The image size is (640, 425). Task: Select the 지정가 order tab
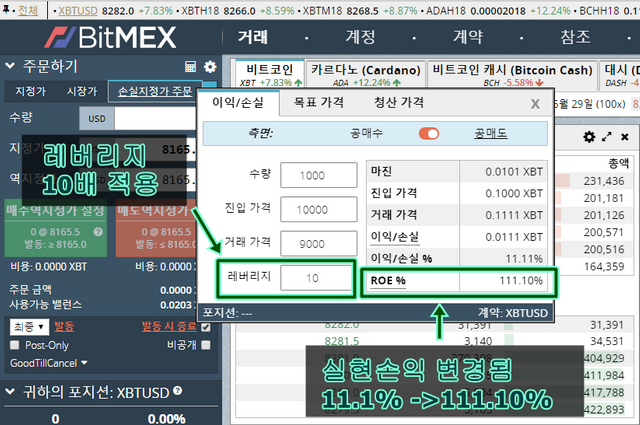(30, 91)
